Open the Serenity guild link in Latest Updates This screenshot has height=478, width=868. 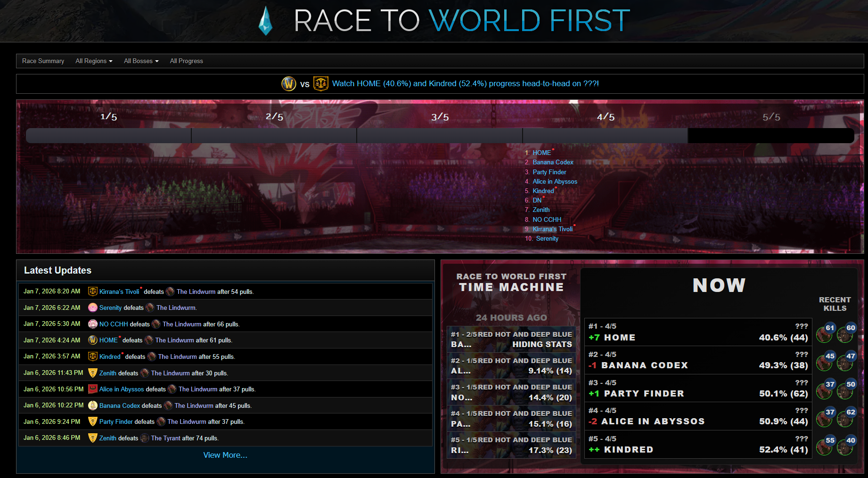point(110,308)
